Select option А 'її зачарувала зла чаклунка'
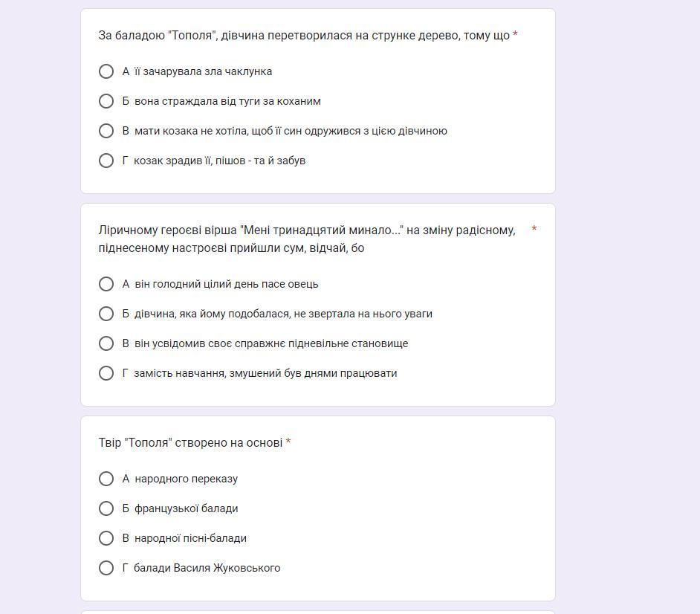 click(106, 71)
